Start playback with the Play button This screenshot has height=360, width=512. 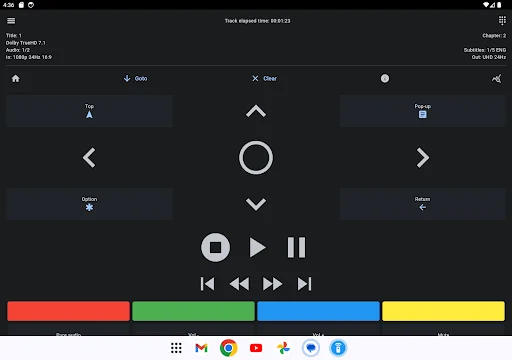click(x=257, y=247)
